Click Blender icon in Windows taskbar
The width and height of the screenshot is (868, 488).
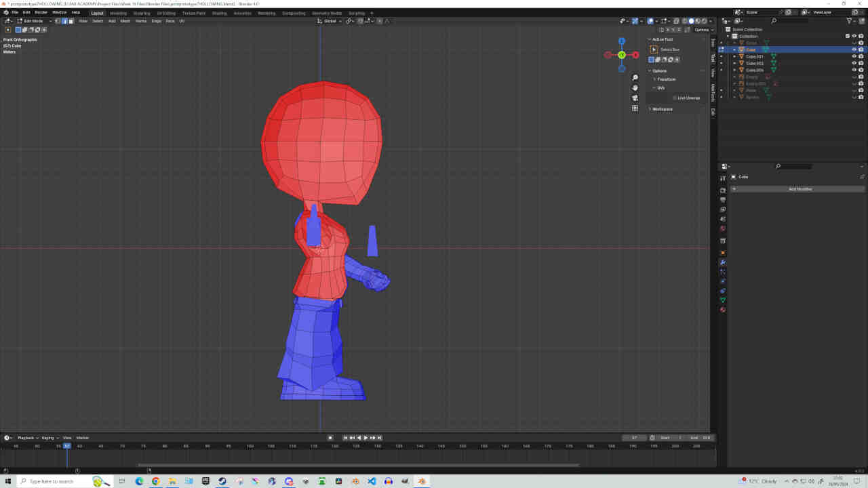pyautogui.click(x=421, y=481)
